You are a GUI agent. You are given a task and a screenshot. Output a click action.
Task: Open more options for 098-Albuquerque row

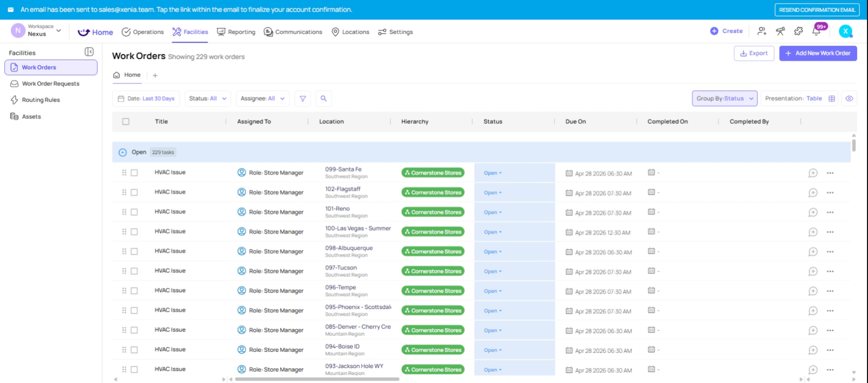[x=830, y=252]
